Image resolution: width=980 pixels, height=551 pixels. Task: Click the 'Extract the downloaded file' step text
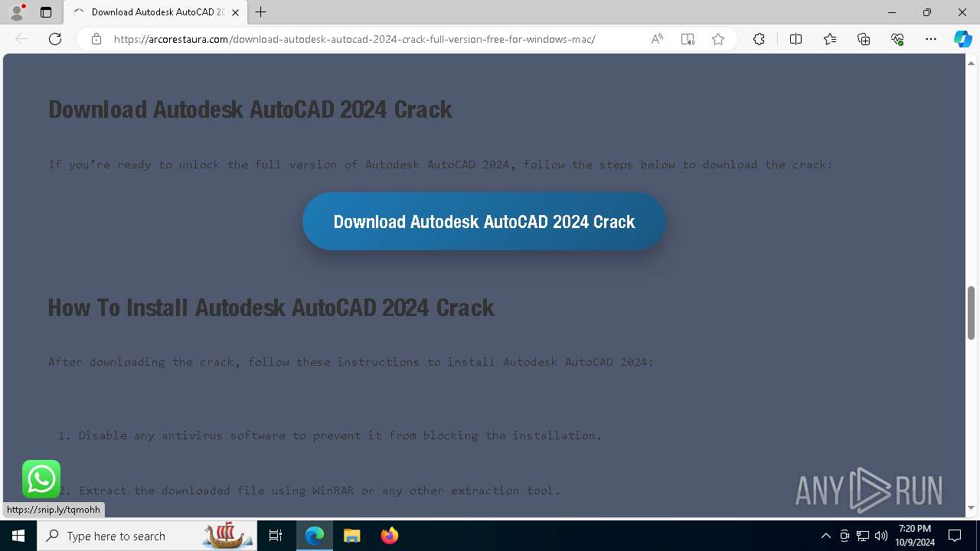pyautogui.click(x=319, y=491)
